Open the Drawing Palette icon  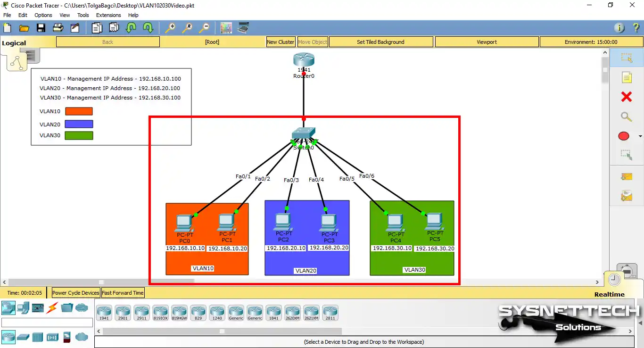[x=226, y=28]
